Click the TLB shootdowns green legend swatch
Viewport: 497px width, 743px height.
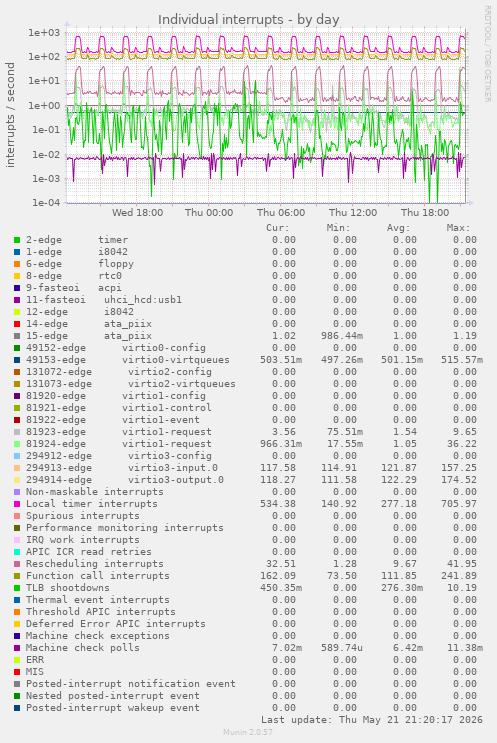(x=17, y=588)
